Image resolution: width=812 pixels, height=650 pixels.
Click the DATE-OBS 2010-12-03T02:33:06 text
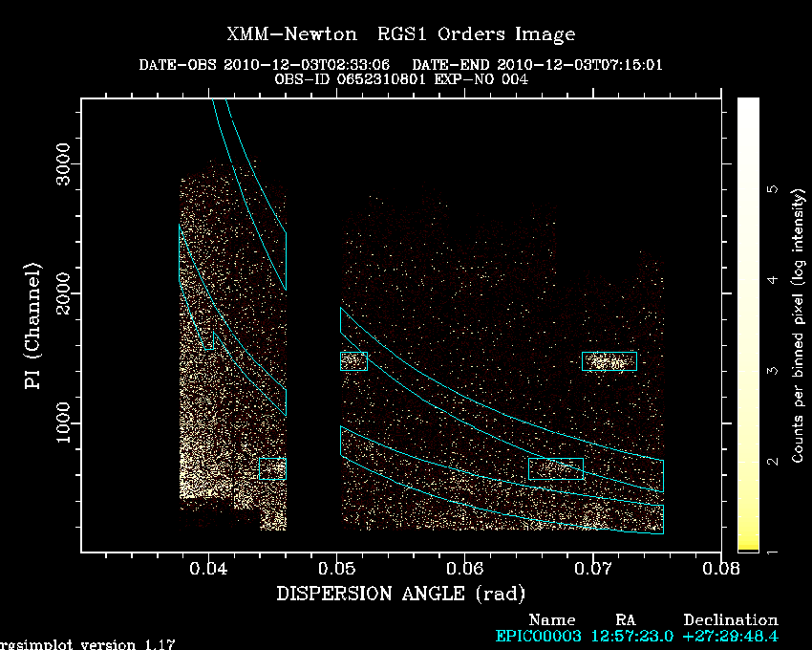[x=264, y=65]
